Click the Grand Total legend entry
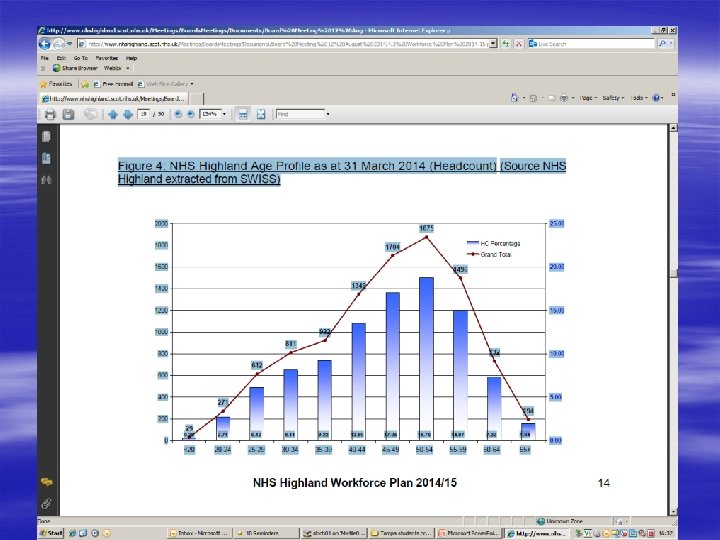 point(489,254)
